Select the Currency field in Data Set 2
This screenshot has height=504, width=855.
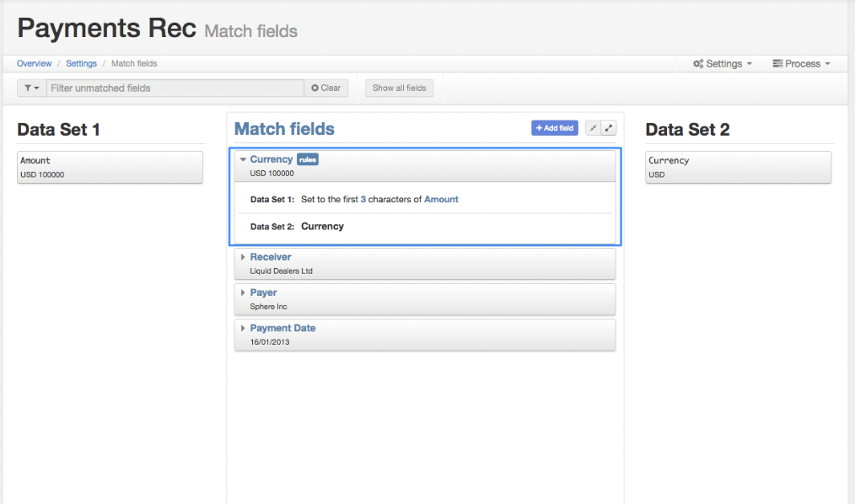(739, 167)
